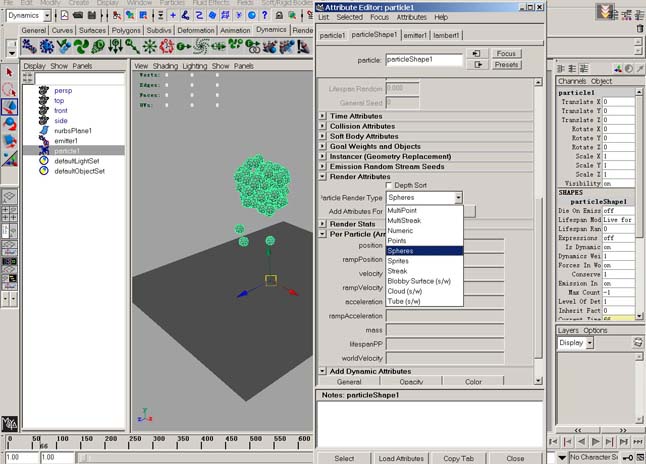Activate the lasso select tool
646x464 pixels.
coord(9,89)
